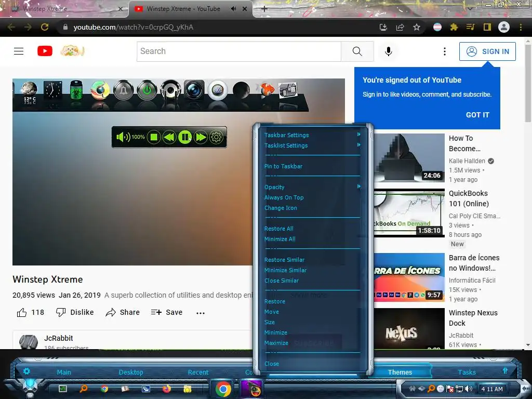The width and height of the screenshot is (532, 399).
Task: Click the left arrow at taskbar tray end
Action: tap(525, 388)
